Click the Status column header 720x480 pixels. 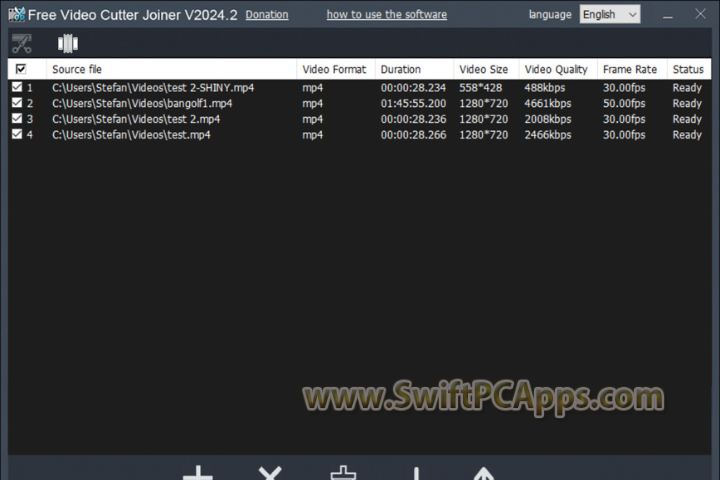coord(689,69)
